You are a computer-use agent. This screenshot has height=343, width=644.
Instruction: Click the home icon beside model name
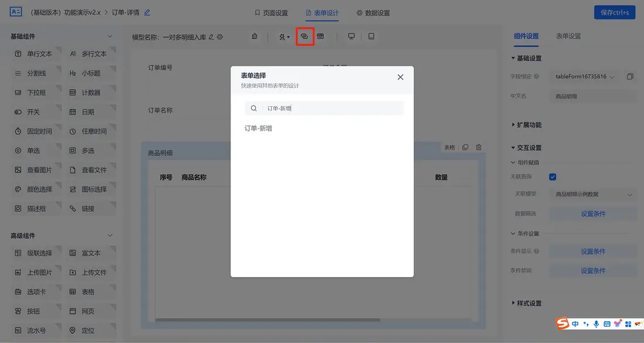pyautogui.click(x=255, y=36)
